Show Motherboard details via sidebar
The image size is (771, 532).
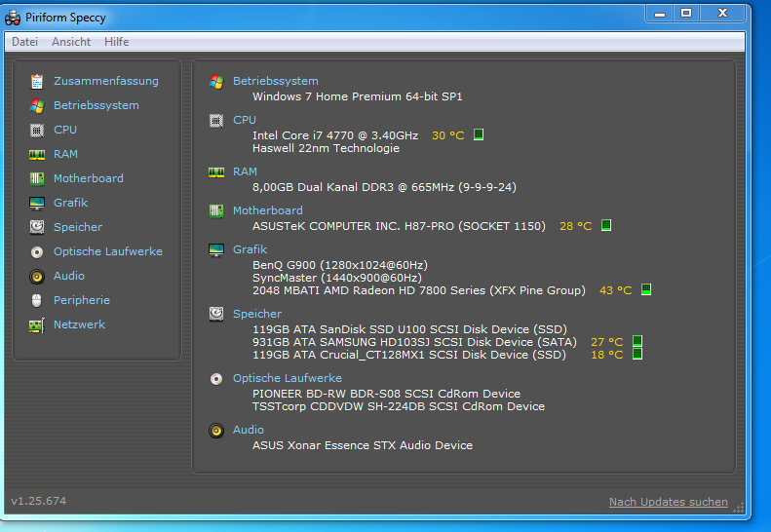(89, 178)
